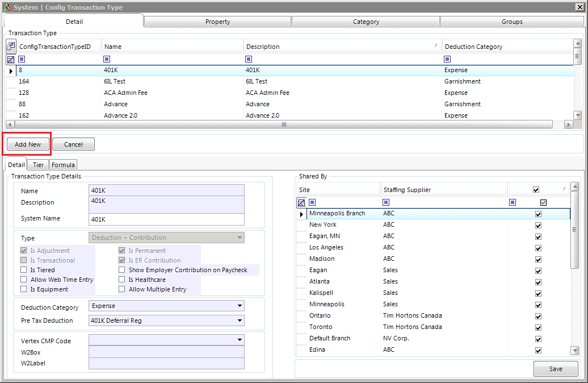Viewport: 588px width, 383px height.
Task: Click the Save button
Action: [556, 369]
